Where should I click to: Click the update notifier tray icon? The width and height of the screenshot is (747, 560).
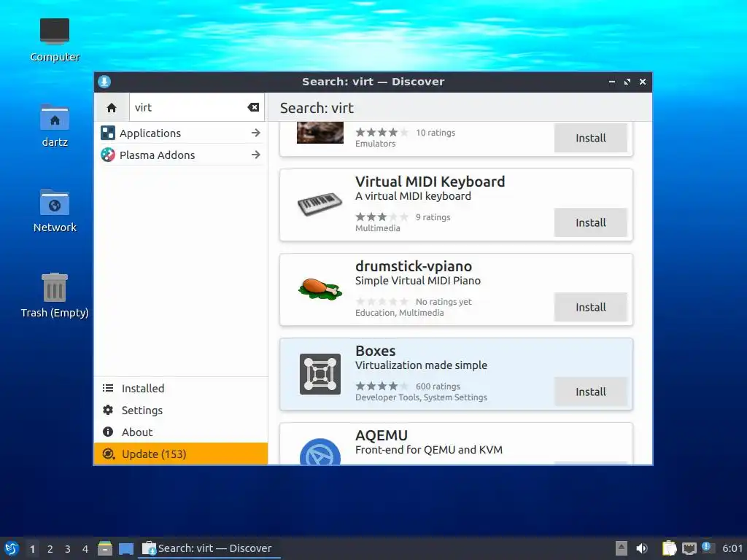pos(708,548)
